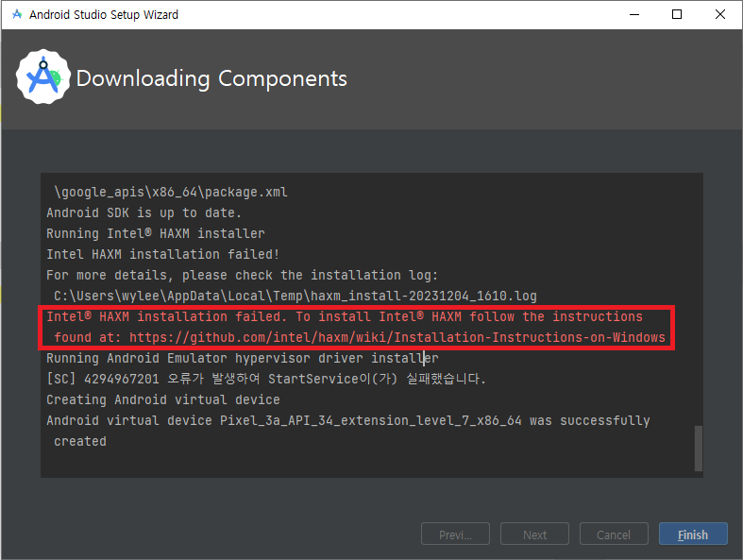
Task: Click the small Android Studio title bar icon
Action: click(x=17, y=14)
